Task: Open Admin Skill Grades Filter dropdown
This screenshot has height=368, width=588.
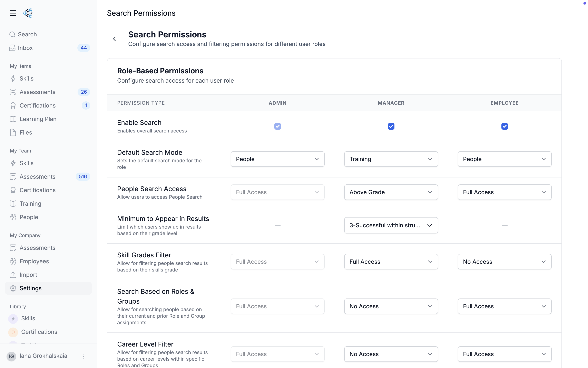Action: point(277,262)
